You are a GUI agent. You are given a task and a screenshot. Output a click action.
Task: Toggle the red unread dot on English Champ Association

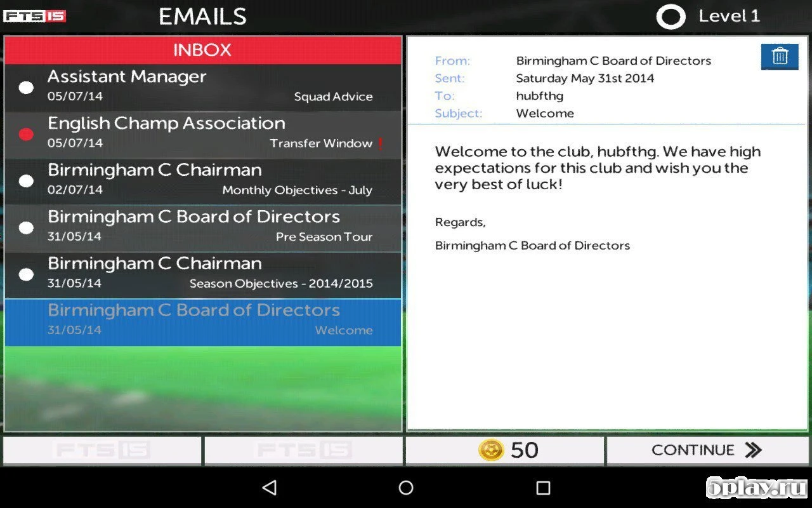pos(26,134)
